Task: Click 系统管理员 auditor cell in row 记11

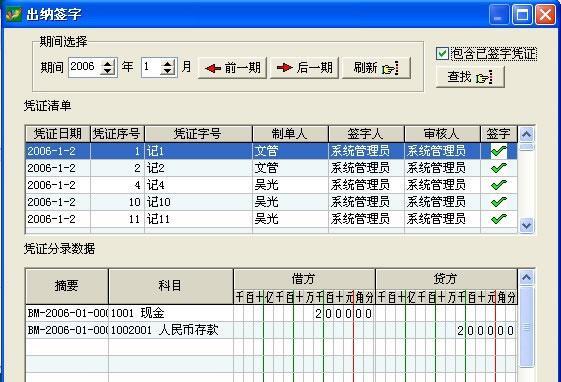Action: pos(442,219)
